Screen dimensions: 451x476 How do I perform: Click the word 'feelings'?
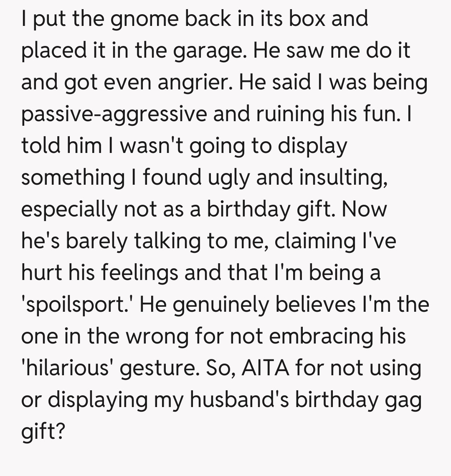(x=137, y=273)
